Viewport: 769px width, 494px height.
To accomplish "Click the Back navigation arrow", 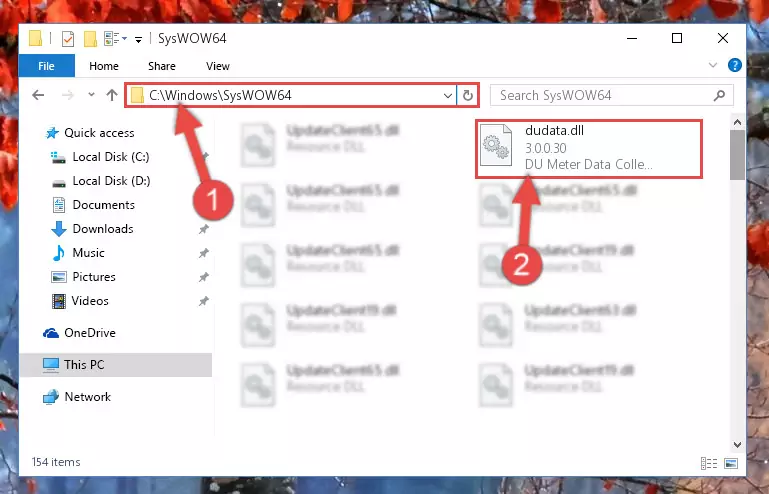I will tap(38, 95).
